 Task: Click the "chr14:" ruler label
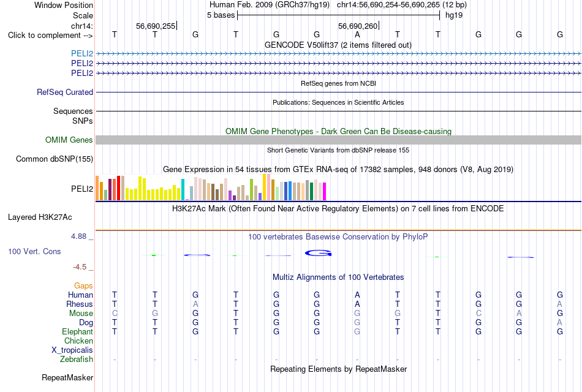pyautogui.click(x=82, y=26)
